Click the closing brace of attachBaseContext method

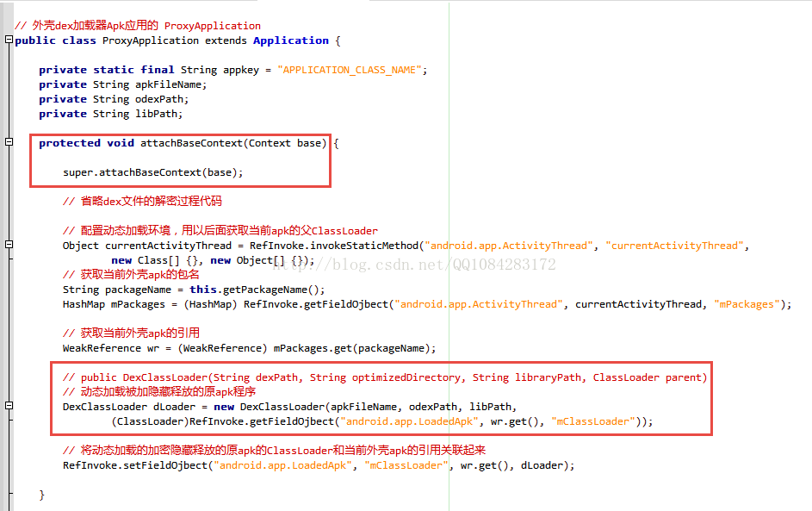(42, 495)
